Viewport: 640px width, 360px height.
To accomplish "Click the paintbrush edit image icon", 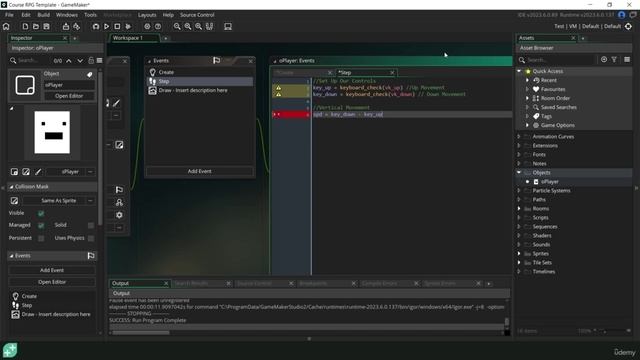I will [x=38, y=172].
